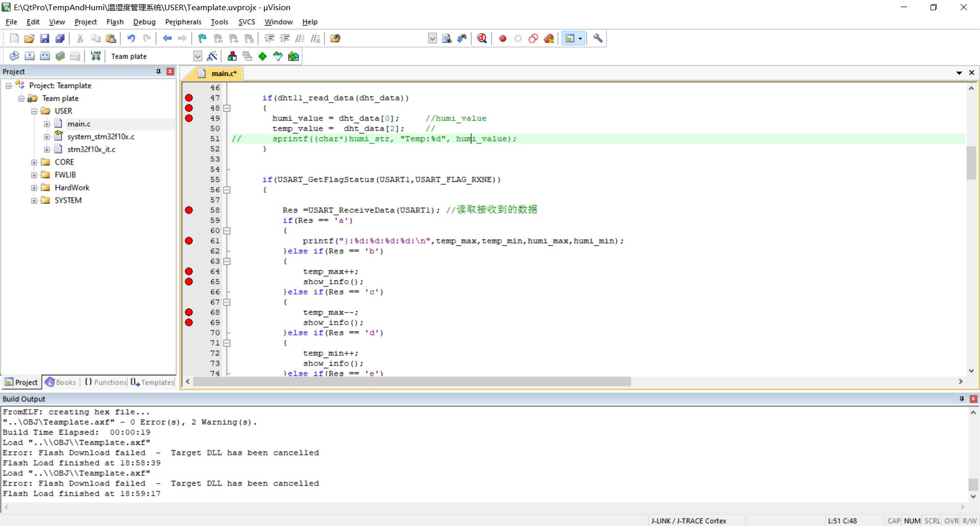Launch the Pack Installer
The image size is (980, 526).
293,56
